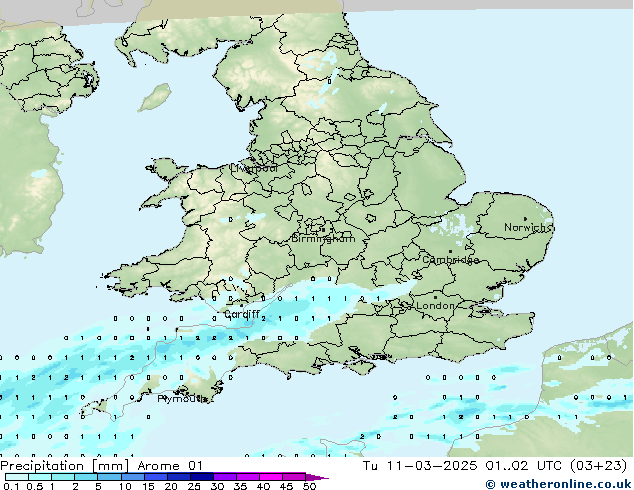
Task: Click the London city label
Action: 435,305
